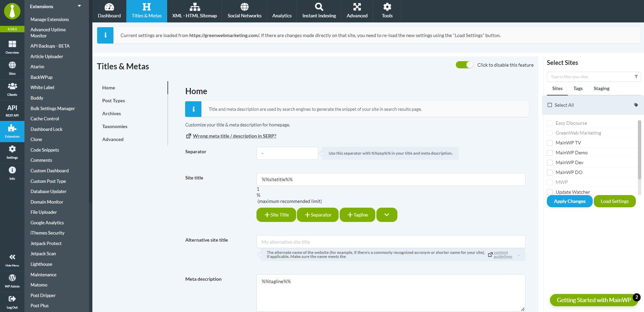The height and width of the screenshot is (312, 644).
Task: Switch to the Tags tab
Action: click(578, 88)
